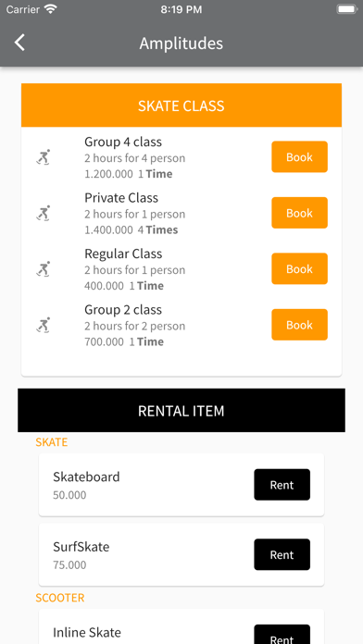Screen dimensions: 363x644
Task: Tap the Wi-Fi icon in the status bar
Action: tap(51, 9)
